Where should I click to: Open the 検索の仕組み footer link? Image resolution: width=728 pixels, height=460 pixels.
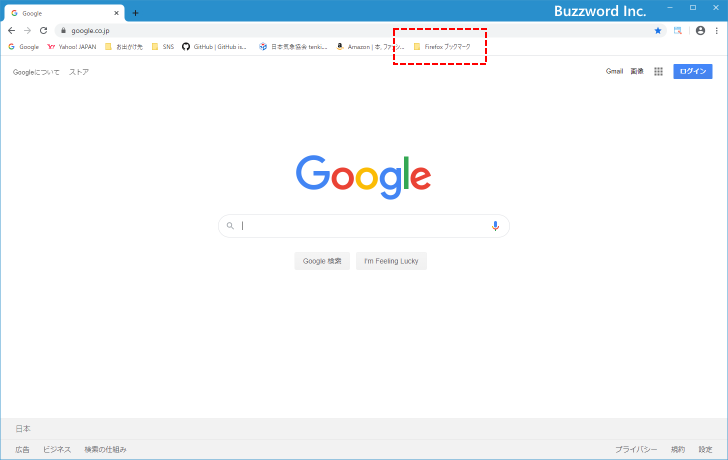pyautogui.click(x=105, y=449)
